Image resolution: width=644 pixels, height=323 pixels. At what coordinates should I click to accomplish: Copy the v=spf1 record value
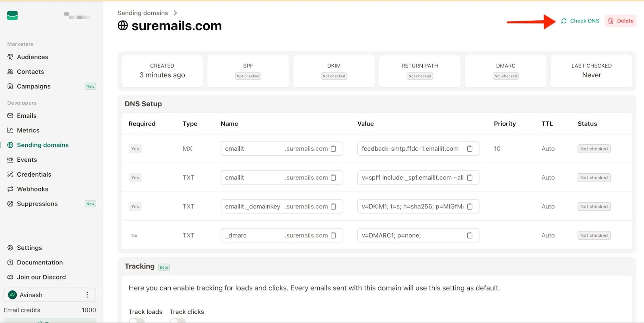(x=470, y=178)
